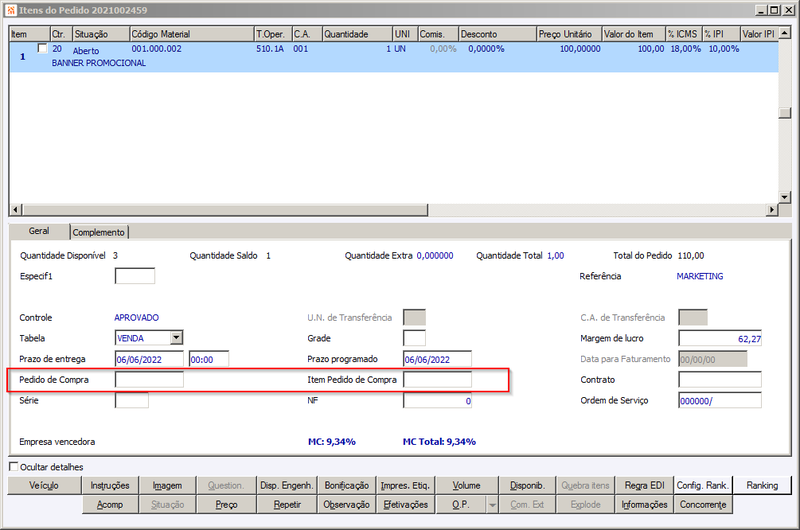Screen dimensions: 800x530
Task: Click the Pedido de Compra input field
Action: tap(149, 380)
